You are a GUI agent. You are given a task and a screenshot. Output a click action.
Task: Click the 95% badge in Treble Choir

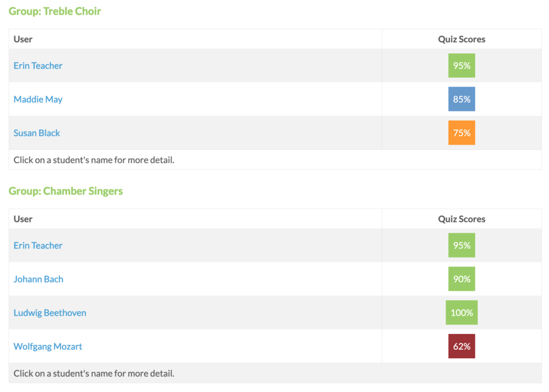coord(462,65)
